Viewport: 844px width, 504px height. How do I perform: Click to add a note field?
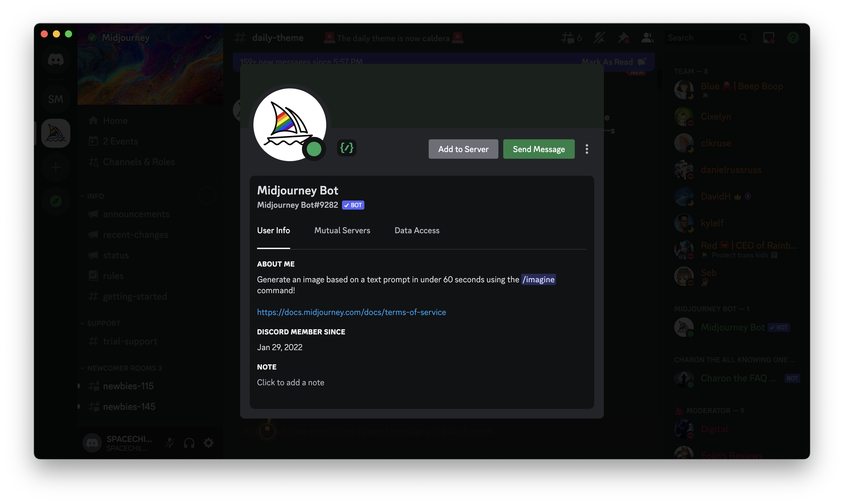(x=291, y=383)
